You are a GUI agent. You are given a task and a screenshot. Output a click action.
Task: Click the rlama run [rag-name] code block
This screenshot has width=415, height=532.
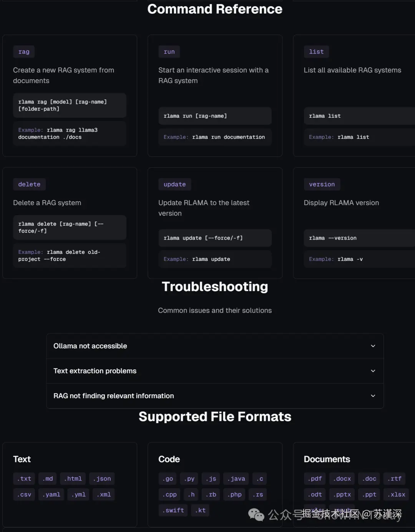(215, 116)
